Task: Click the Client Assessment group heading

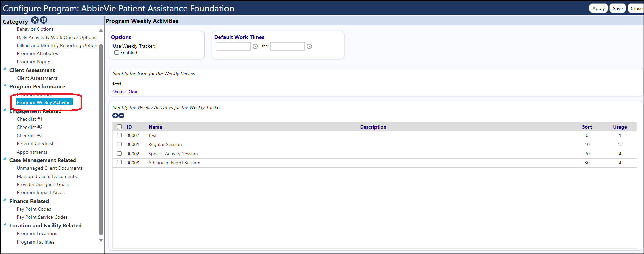Action: click(32, 70)
